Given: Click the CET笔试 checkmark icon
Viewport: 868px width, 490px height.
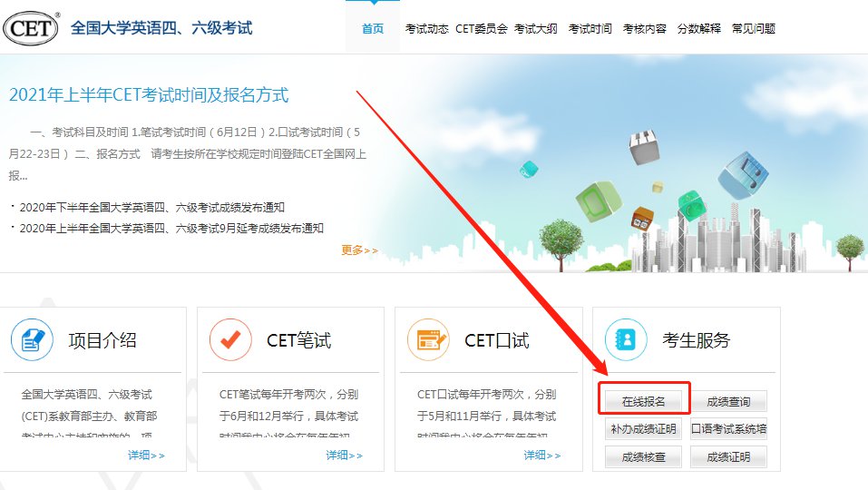Looking at the screenshot, I should click(x=230, y=340).
